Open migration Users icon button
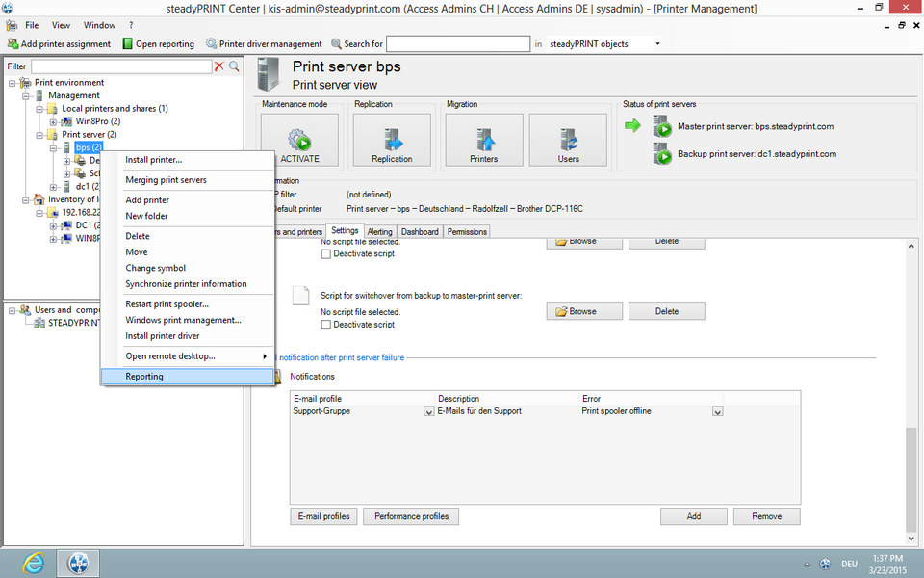Screen dimensions: 924x578 click(568, 140)
